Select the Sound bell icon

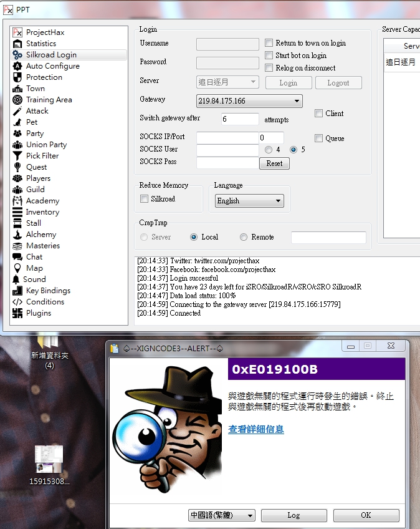tap(16, 279)
